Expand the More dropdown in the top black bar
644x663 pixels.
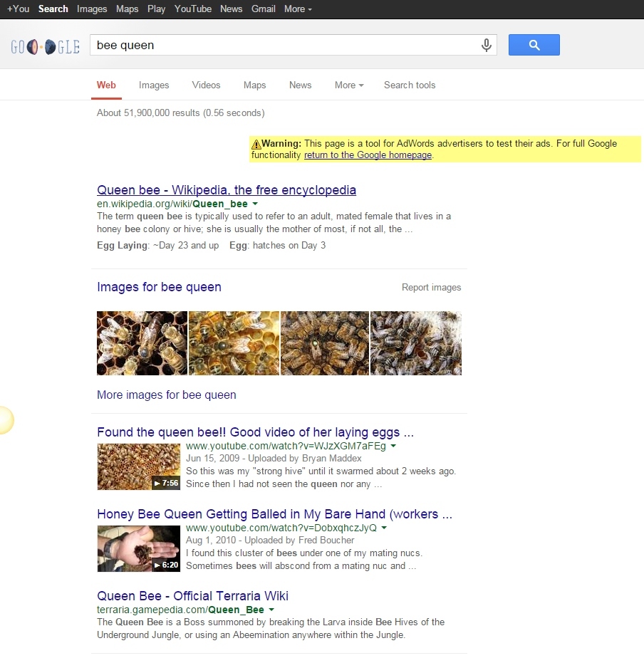click(298, 9)
